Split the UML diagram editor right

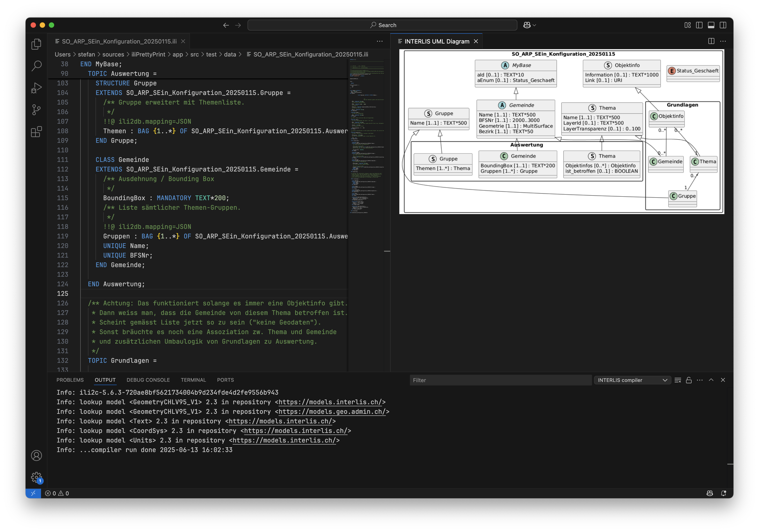[x=711, y=41]
